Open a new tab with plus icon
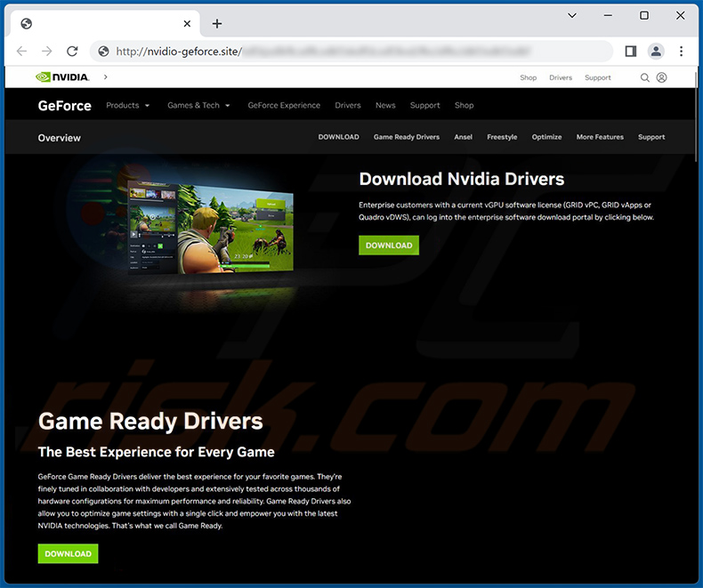This screenshot has width=703, height=588. click(217, 24)
